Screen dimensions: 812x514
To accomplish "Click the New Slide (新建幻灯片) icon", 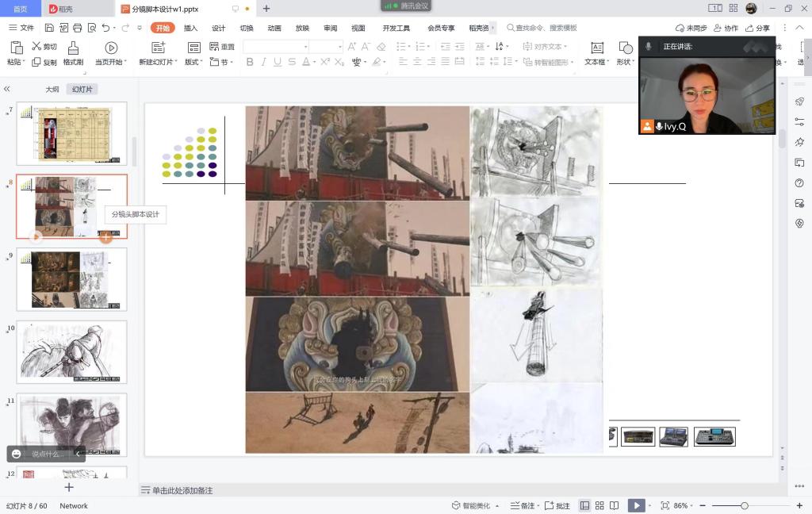I will (x=158, y=48).
